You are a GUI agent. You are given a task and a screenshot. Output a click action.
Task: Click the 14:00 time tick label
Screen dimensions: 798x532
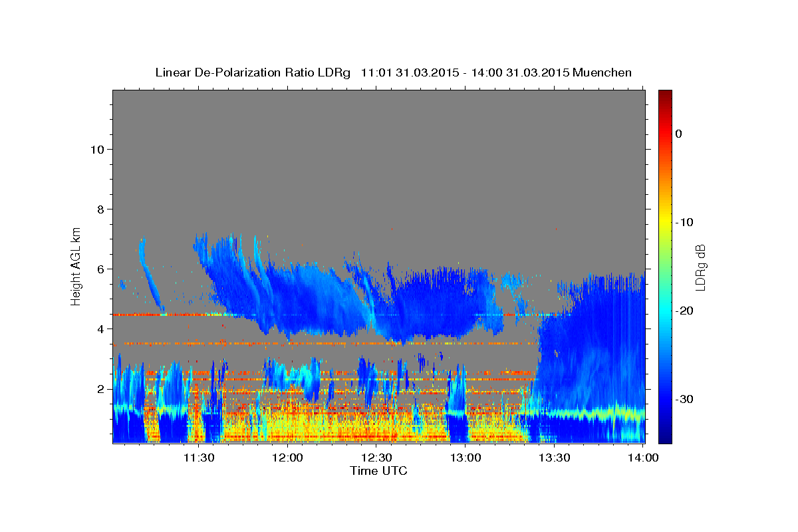(x=643, y=458)
